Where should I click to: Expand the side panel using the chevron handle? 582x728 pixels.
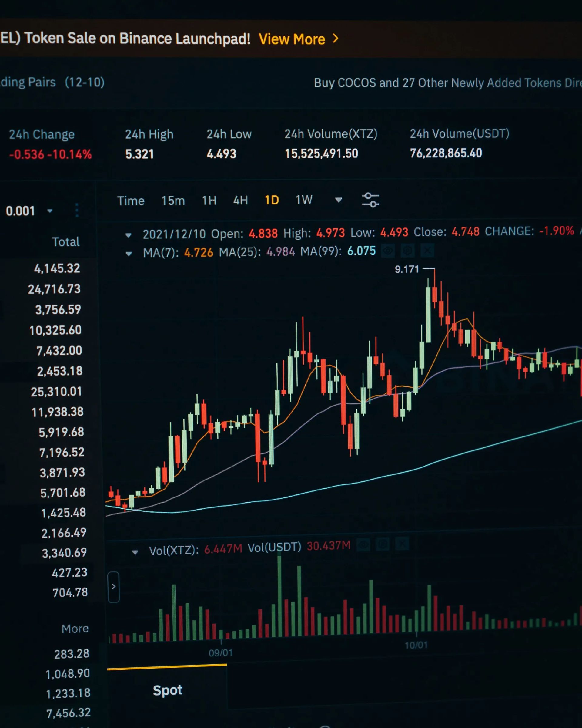click(114, 587)
